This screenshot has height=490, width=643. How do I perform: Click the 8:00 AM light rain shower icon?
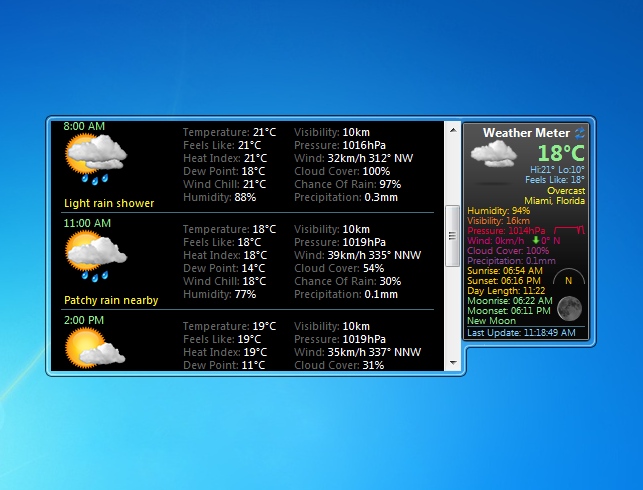click(96, 159)
